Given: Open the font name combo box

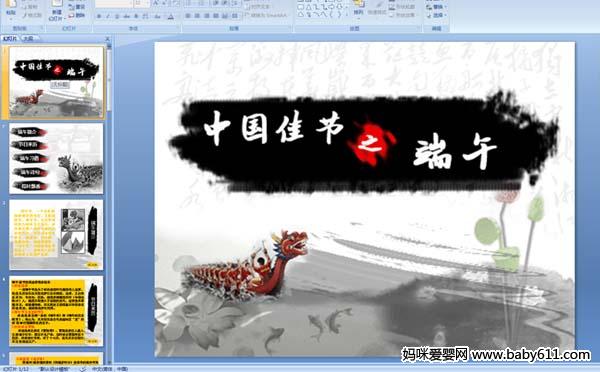Looking at the screenshot, I should click(114, 3).
